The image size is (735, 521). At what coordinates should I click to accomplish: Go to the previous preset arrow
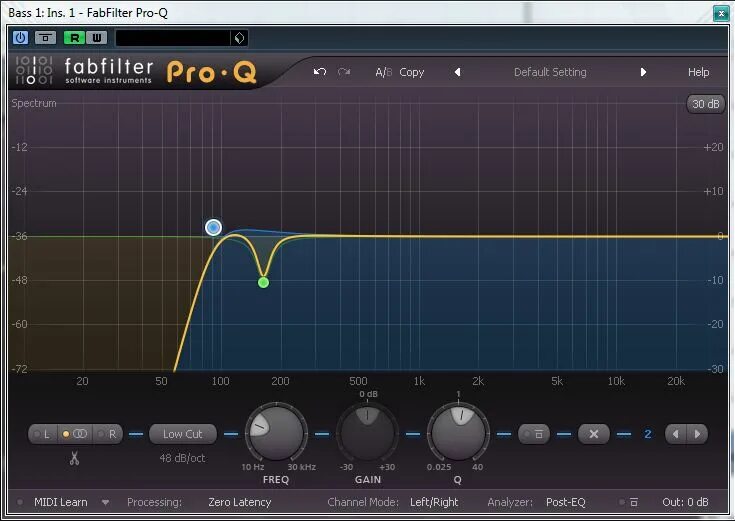pyautogui.click(x=458, y=72)
